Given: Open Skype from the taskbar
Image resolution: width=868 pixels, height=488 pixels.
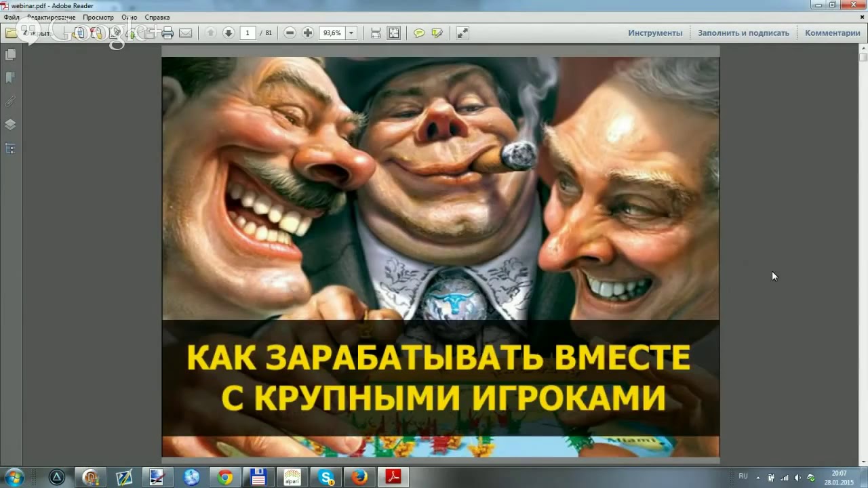Looking at the screenshot, I should coord(327,477).
